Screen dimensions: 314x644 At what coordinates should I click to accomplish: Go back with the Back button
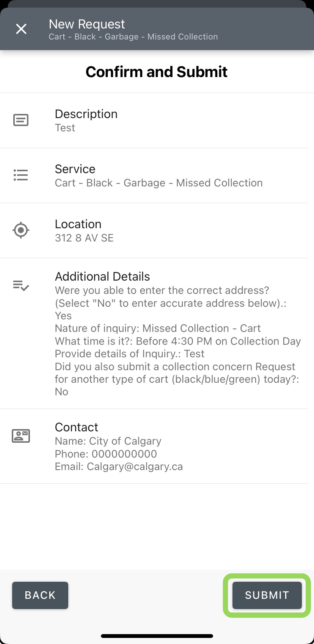(x=40, y=595)
